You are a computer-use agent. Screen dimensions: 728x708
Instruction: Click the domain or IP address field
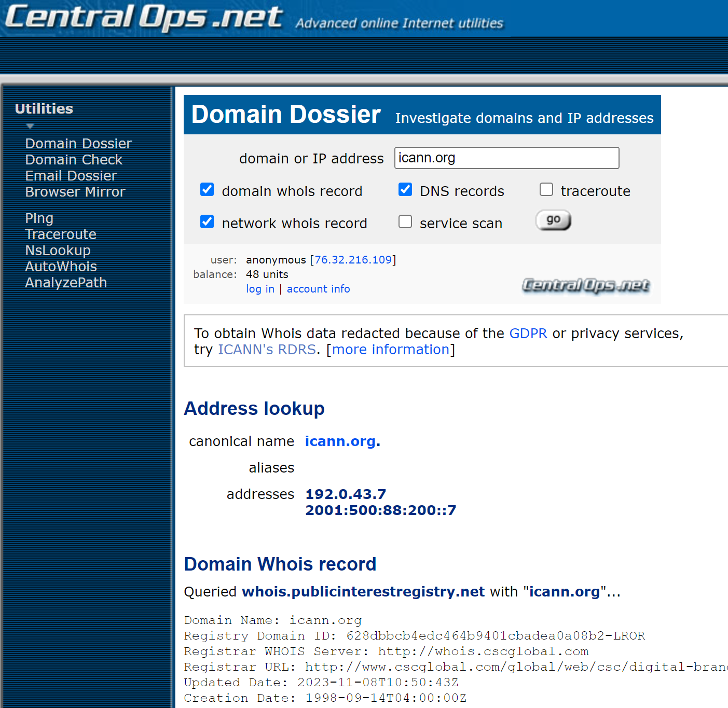(x=506, y=158)
